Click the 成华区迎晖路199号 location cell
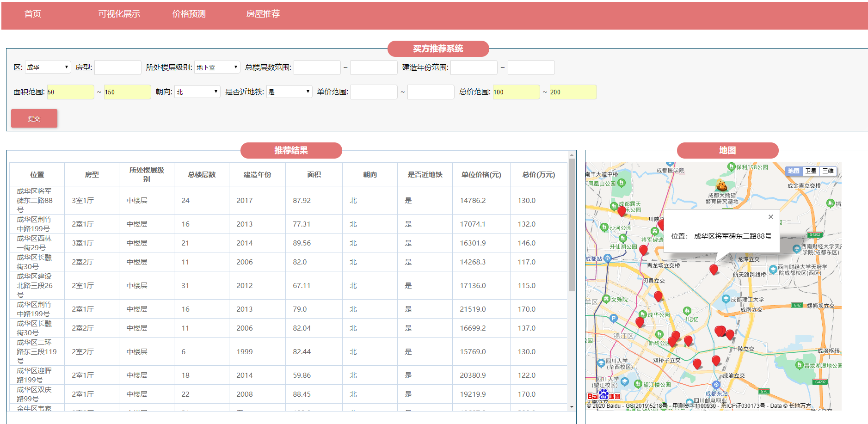 click(x=37, y=375)
